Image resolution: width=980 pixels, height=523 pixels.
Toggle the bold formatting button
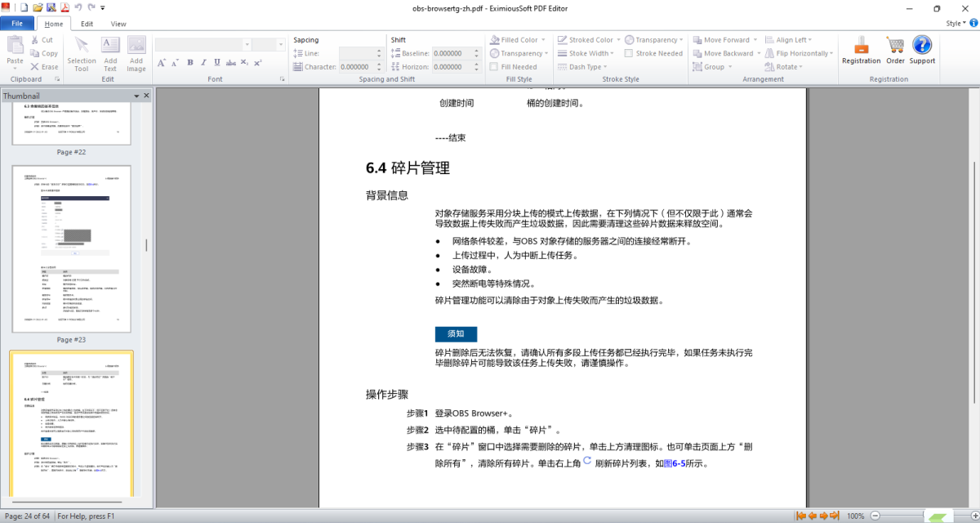click(190, 62)
